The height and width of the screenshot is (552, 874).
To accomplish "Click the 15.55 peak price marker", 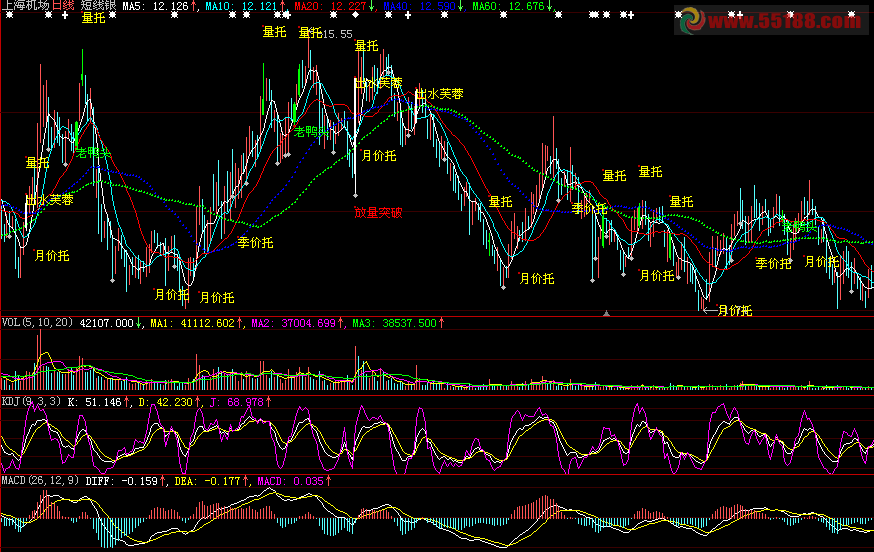I will 337,34.
